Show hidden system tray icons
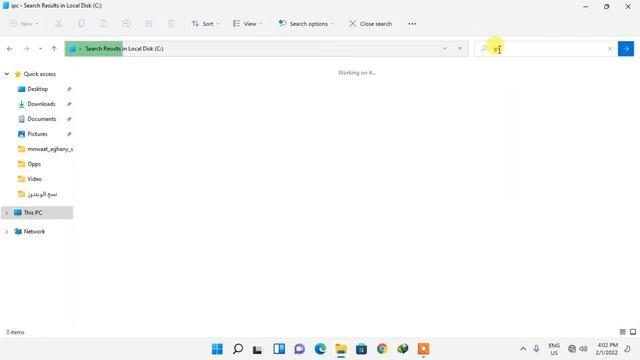Screen dimensions: 640x360 click(523, 349)
